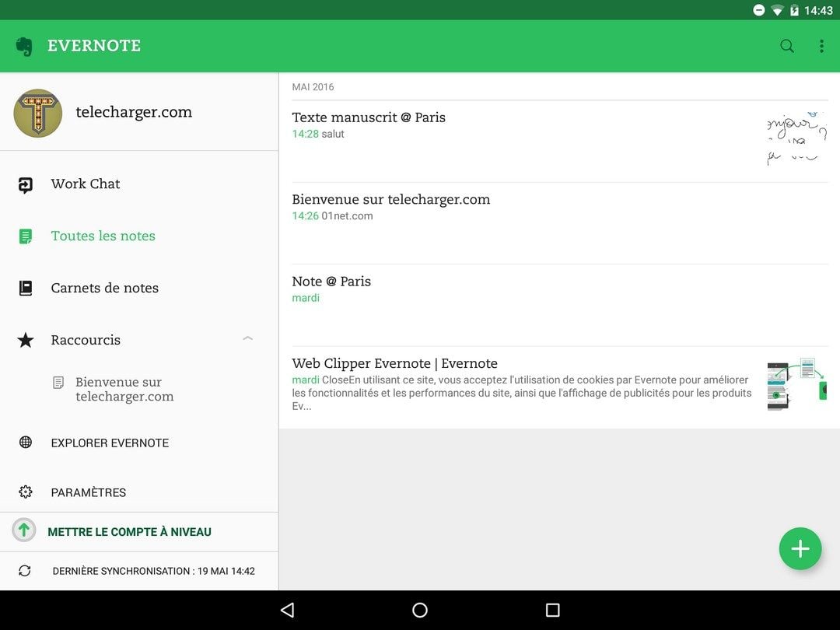Viewport: 840px width, 630px height.
Task: Open the note titled Note @ Paris
Action: (560, 306)
